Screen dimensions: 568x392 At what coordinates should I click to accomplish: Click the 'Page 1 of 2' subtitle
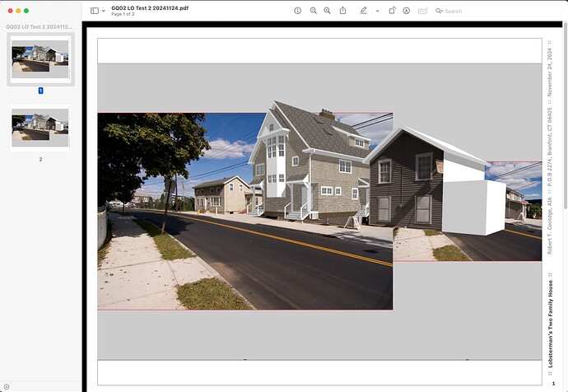(x=123, y=14)
